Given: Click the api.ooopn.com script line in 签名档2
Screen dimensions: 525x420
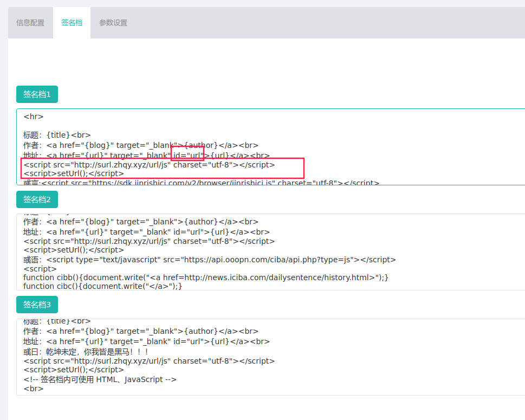Looking at the screenshot, I should pyautogui.click(x=209, y=260).
